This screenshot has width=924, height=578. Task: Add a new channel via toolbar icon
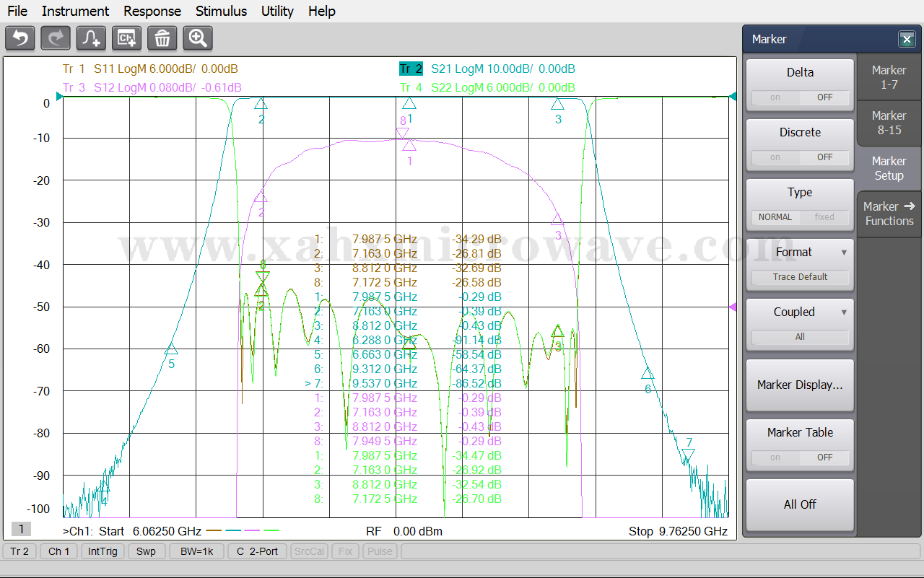(126, 38)
